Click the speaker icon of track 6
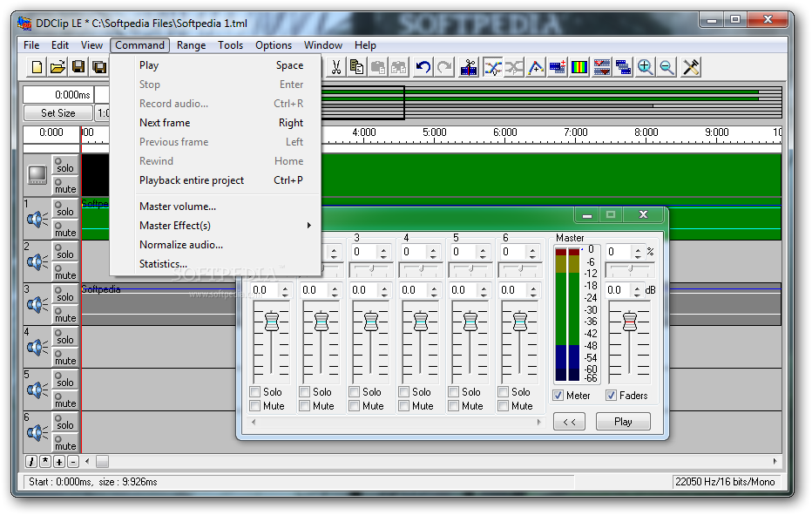The width and height of the screenshot is (812, 515). (x=37, y=432)
